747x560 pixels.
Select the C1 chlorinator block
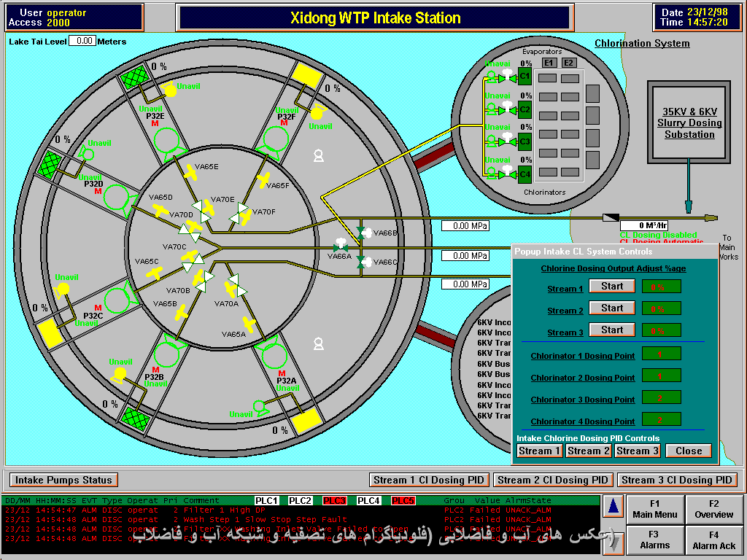(525, 76)
